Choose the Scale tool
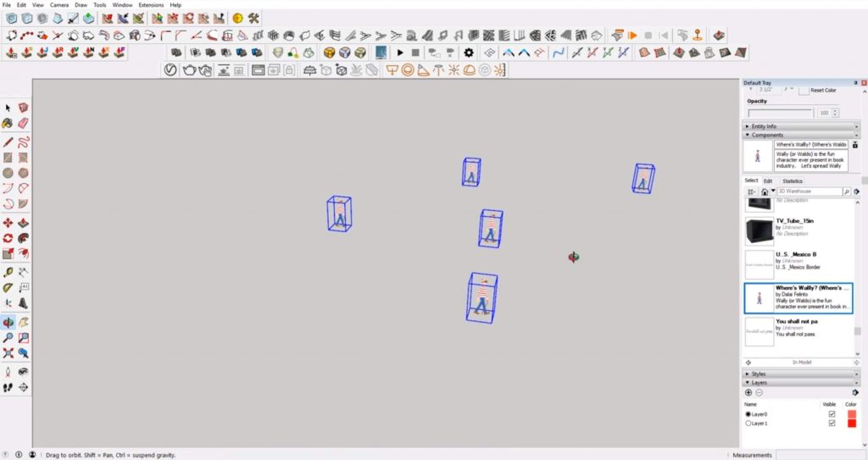 click(8, 253)
